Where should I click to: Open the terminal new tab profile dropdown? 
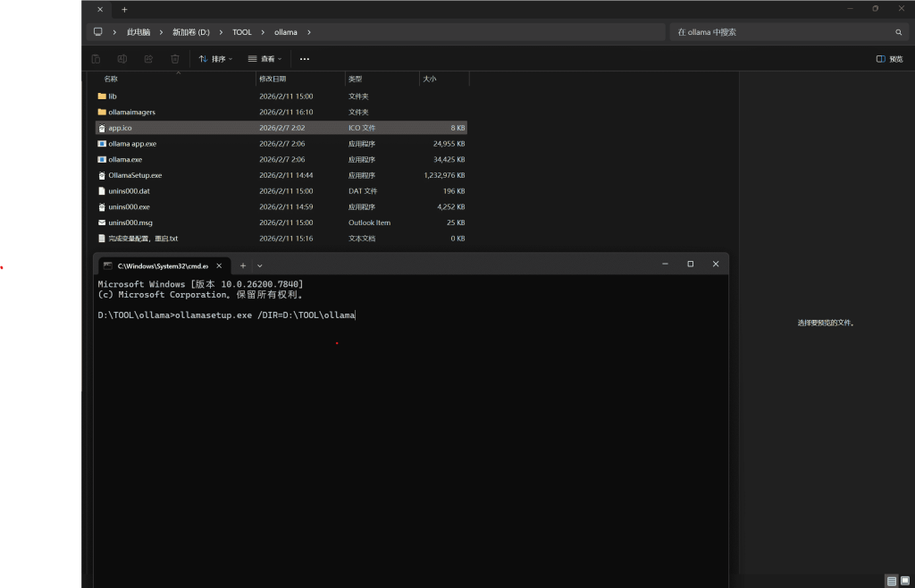[x=260, y=265]
